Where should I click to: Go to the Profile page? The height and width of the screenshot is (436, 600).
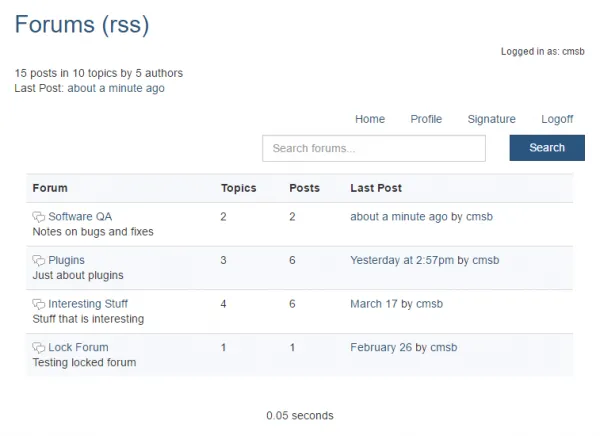pos(426,119)
